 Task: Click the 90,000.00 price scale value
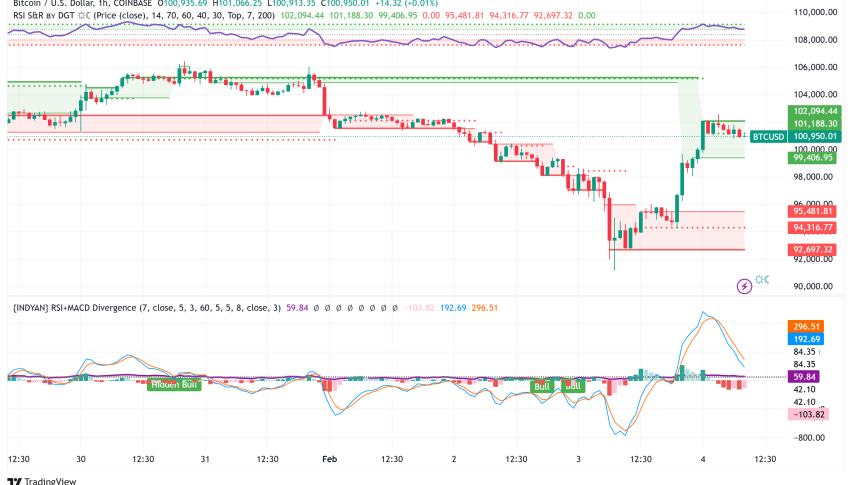click(813, 286)
